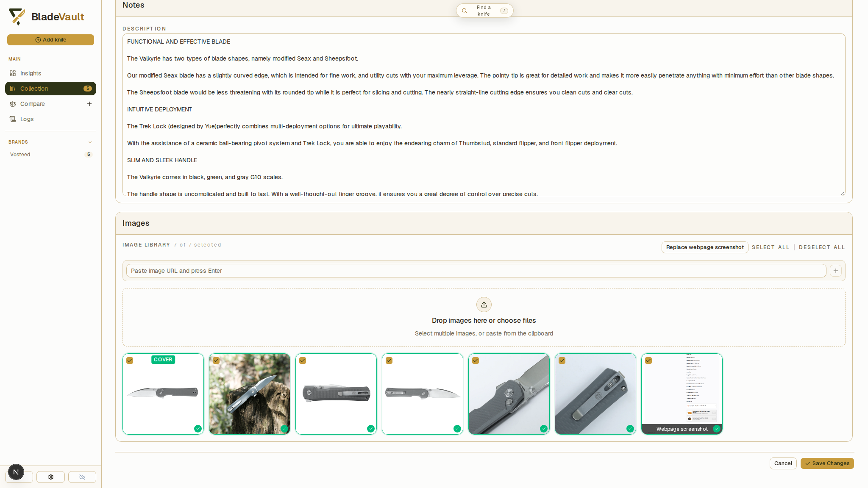Open the knife-on-tree-stump thumbnail
This screenshot has height=488, width=868.
tap(250, 394)
